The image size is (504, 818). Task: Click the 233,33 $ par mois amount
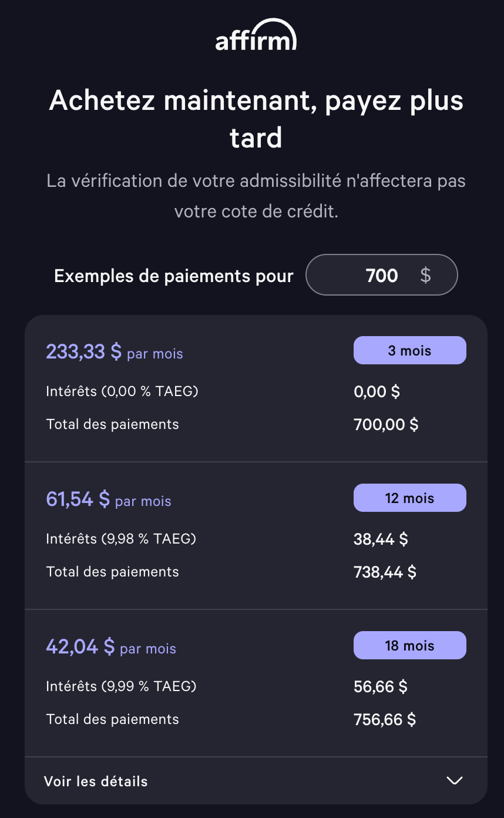click(x=115, y=351)
